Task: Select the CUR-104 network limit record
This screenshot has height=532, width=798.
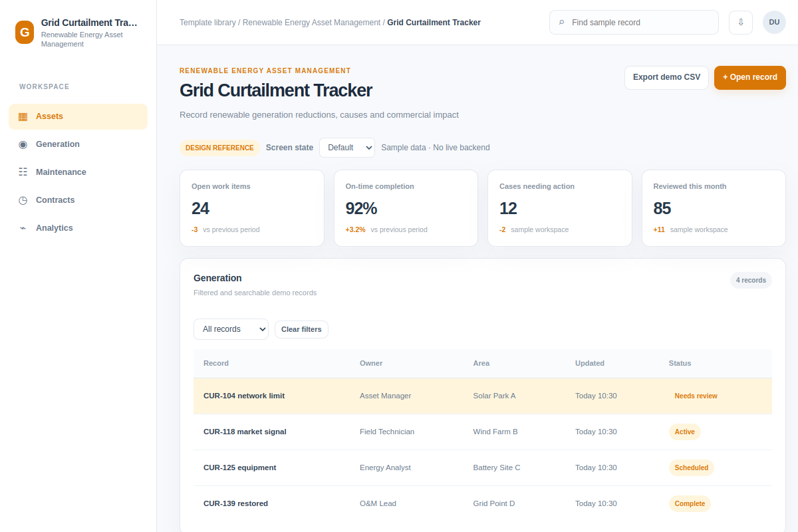Action: pyautogui.click(x=483, y=396)
